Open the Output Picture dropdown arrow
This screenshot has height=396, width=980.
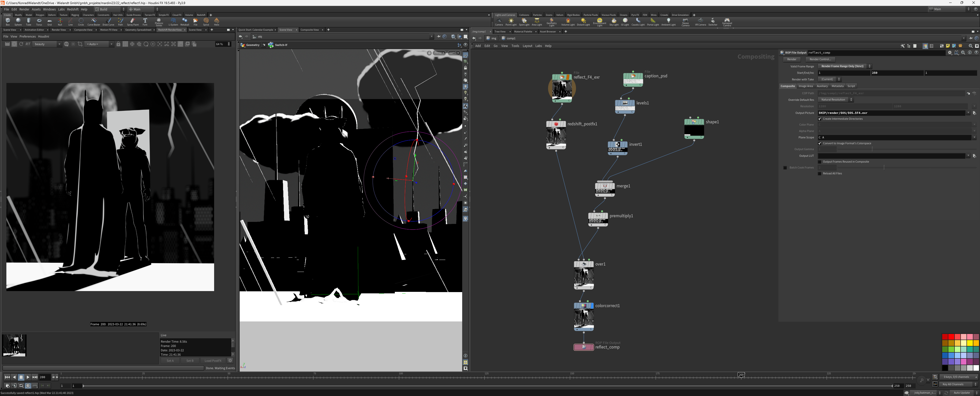coord(968,113)
